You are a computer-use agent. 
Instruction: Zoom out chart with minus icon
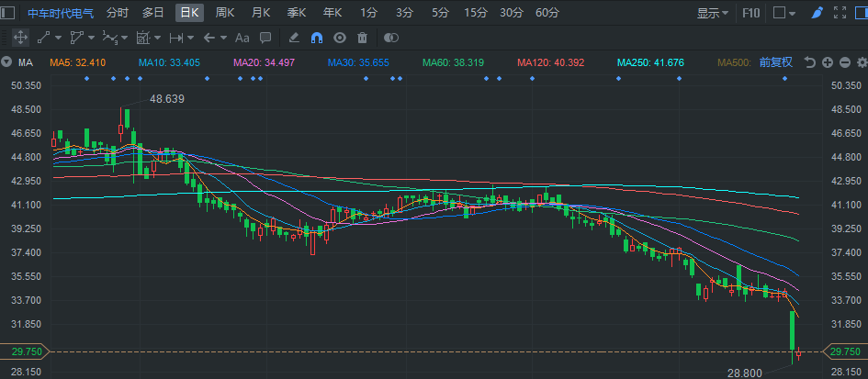[845, 62]
